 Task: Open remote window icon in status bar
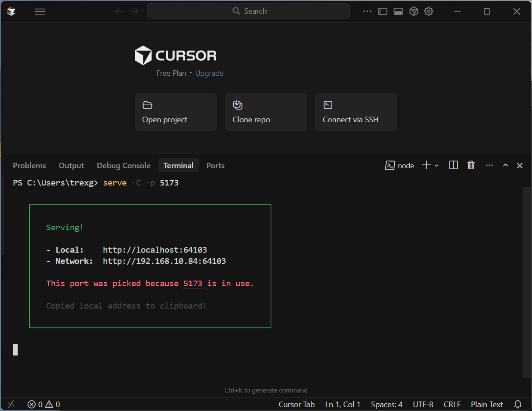[x=11, y=404]
